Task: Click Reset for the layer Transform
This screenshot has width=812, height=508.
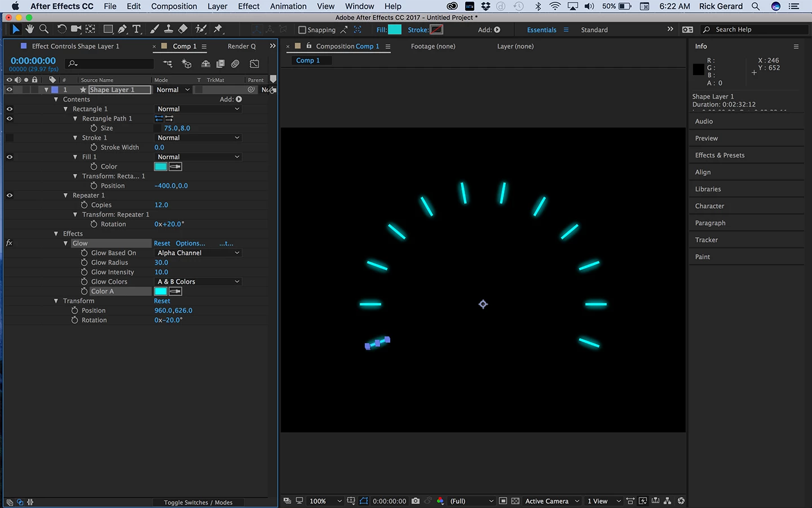Action: tap(162, 301)
